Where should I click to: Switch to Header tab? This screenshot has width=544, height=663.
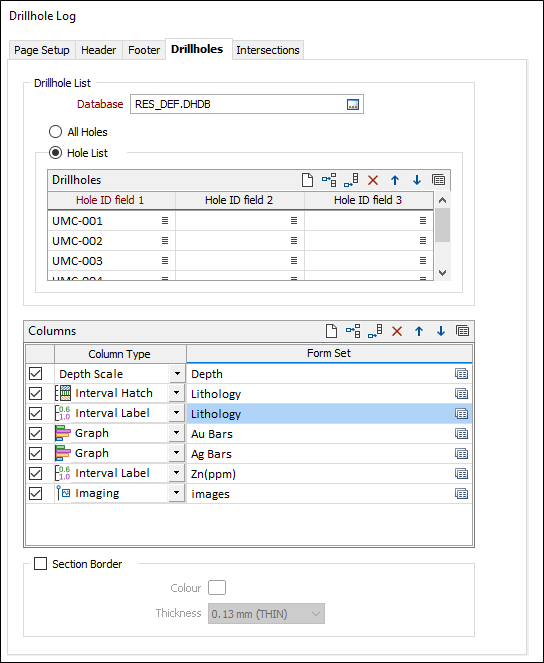98,50
